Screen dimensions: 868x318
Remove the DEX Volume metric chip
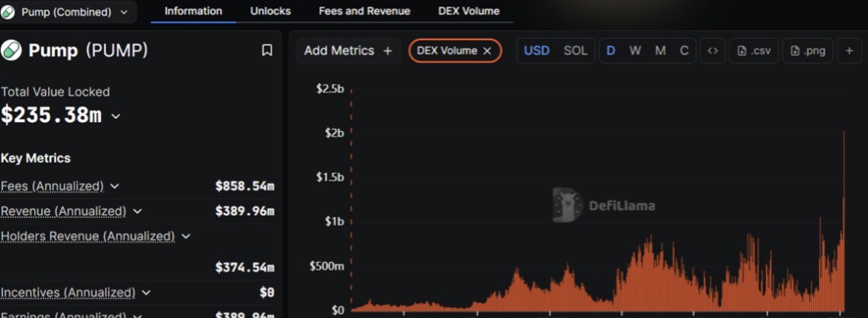pos(487,51)
